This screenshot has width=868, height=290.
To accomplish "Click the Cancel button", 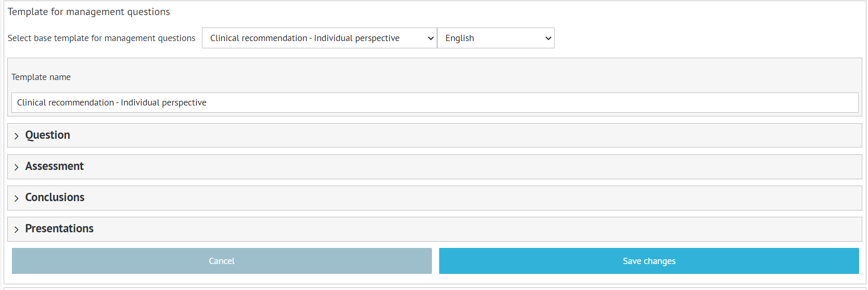I will [x=222, y=261].
